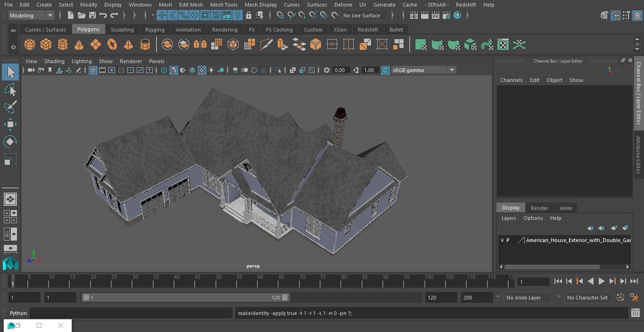Create a polygon cube from the shelf

46,45
